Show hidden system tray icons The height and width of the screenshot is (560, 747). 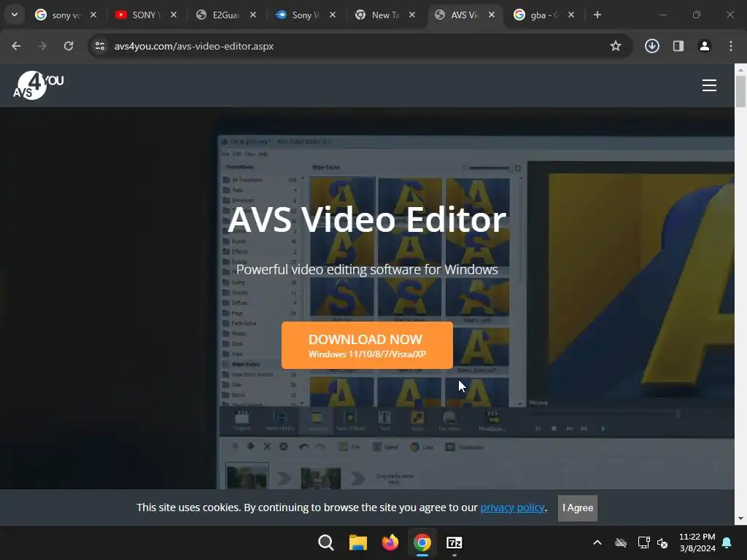point(597,542)
